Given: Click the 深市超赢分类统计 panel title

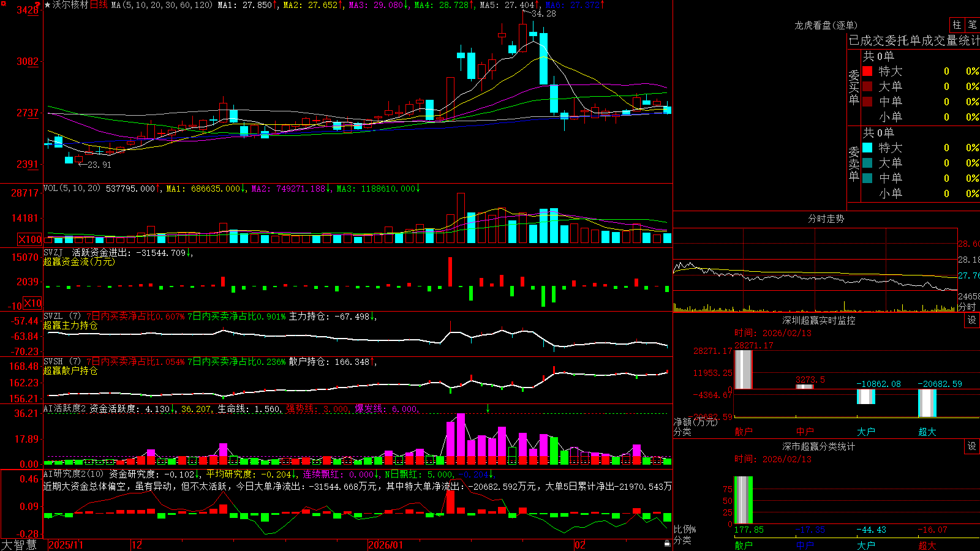Looking at the screenshot, I should click(819, 446).
